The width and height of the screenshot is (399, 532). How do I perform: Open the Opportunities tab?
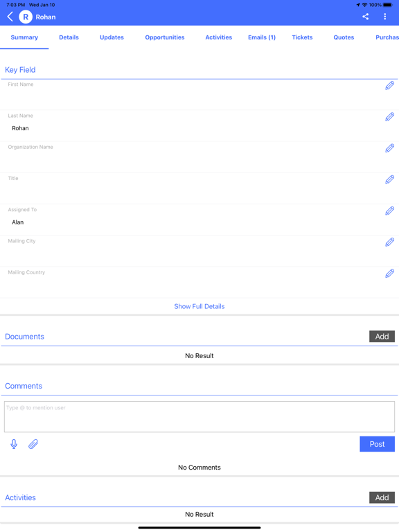point(165,37)
